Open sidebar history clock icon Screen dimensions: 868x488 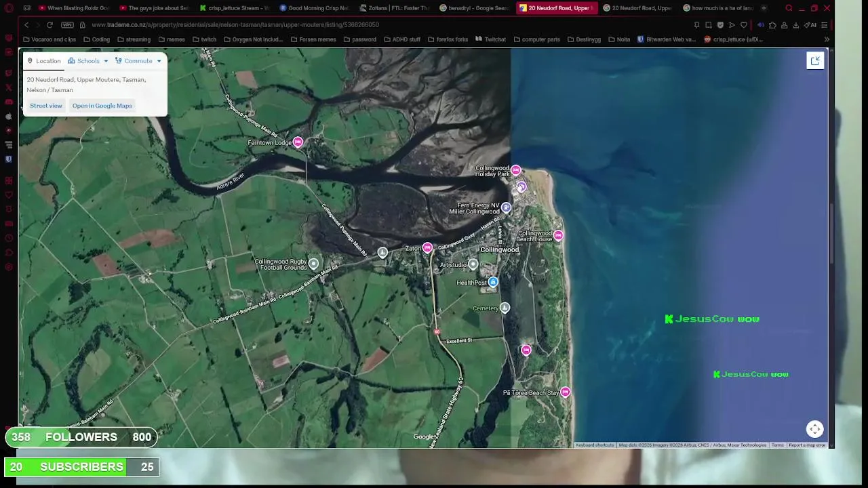(x=9, y=238)
